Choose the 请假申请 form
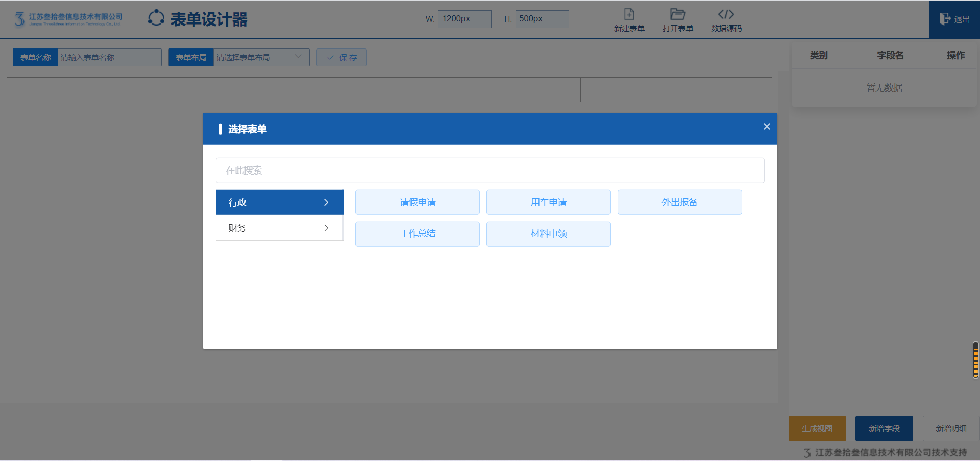980x461 pixels. pos(417,202)
